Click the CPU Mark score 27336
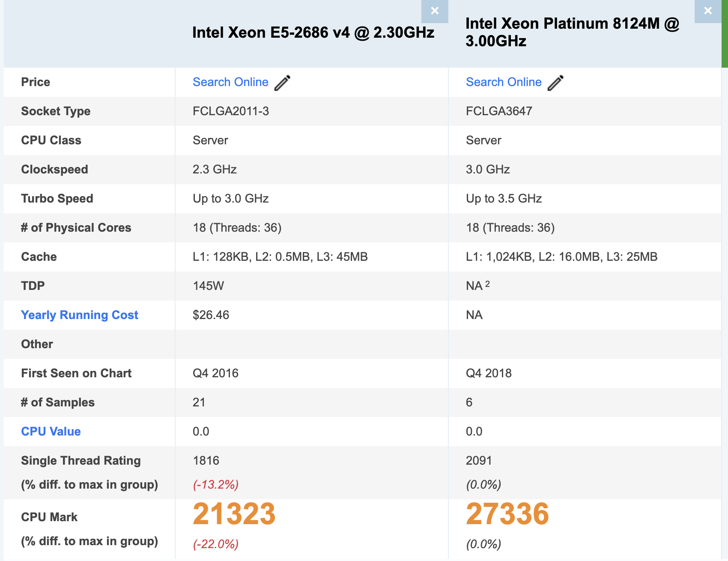Viewport: 728px width, 561px height. [507, 513]
